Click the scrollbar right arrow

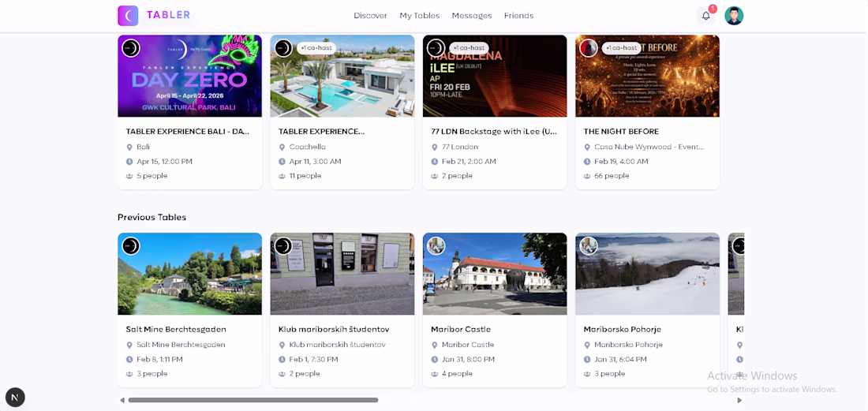tap(739, 400)
